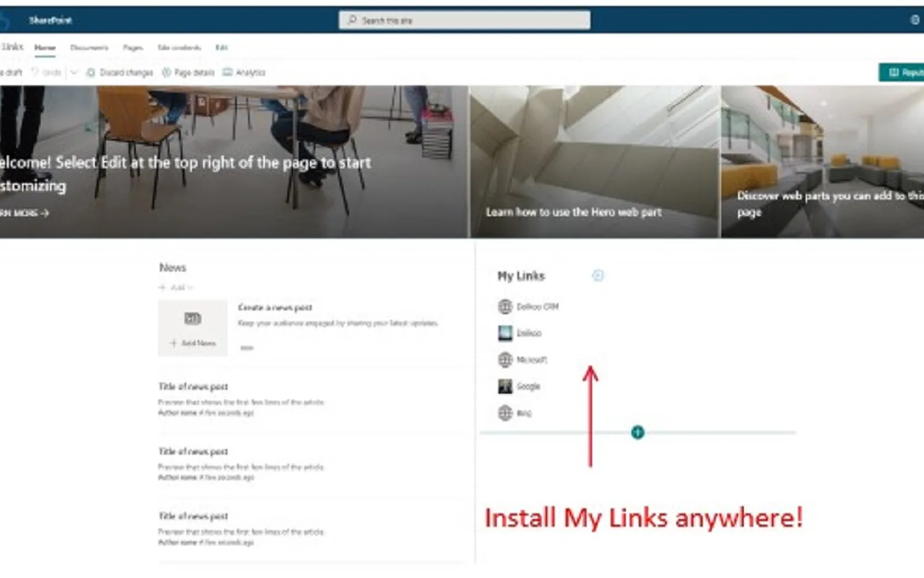Open the Delkoo CRM link
Viewport: 924px width, 578px height.
click(x=537, y=306)
